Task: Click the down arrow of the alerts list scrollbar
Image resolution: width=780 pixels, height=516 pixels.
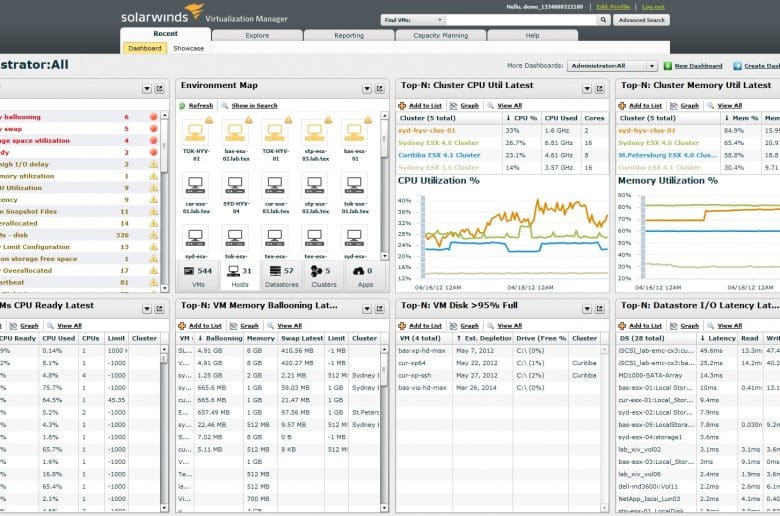Action: pos(165,288)
